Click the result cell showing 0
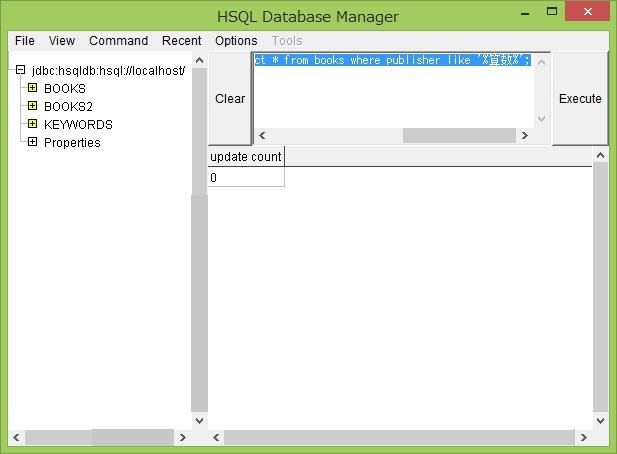Image resolution: width=617 pixels, height=454 pixels. pyautogui.click(x=246, y=177)
